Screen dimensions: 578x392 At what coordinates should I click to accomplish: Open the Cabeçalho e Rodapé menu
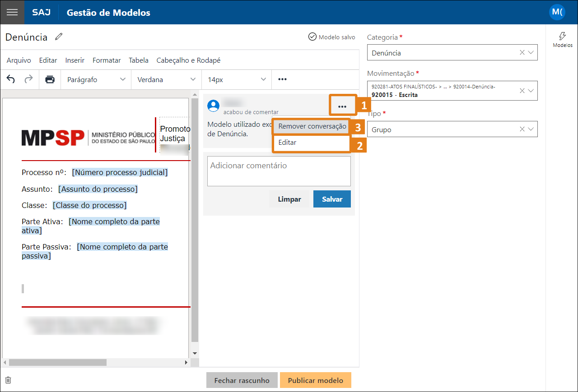[x=188, y=60]
